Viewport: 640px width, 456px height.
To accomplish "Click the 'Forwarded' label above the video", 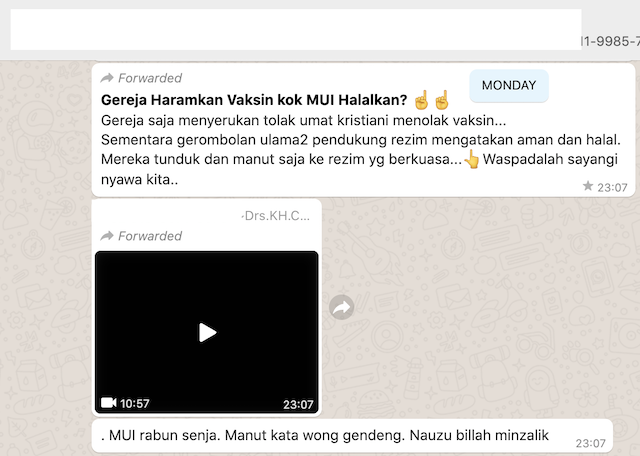I will [150, 236].
